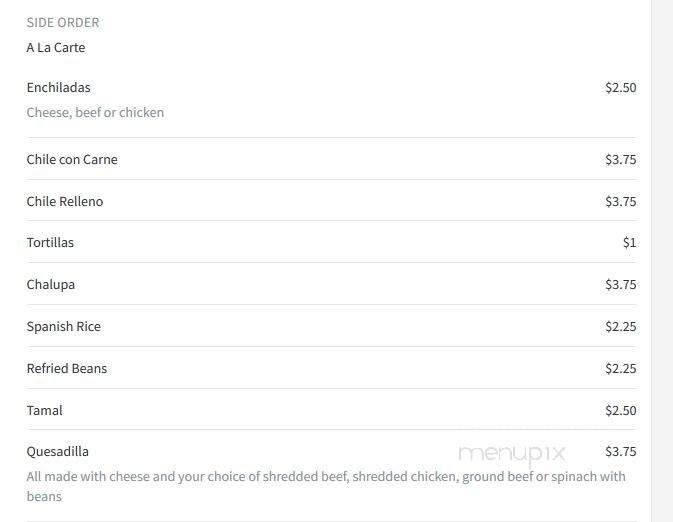Click the Tortillas $1 price
Image resolution: width=673 pixels, height=522 pixels.
[x=630, y=243]
